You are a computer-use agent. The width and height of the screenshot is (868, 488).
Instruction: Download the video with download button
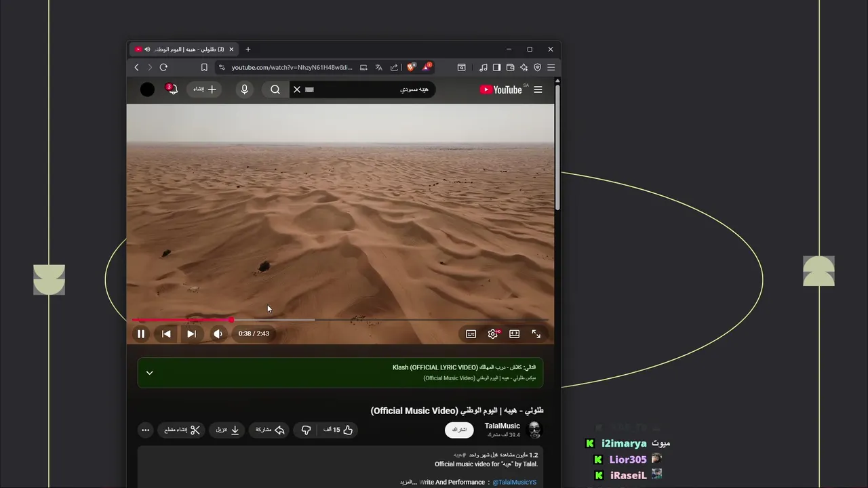point(228,430)
